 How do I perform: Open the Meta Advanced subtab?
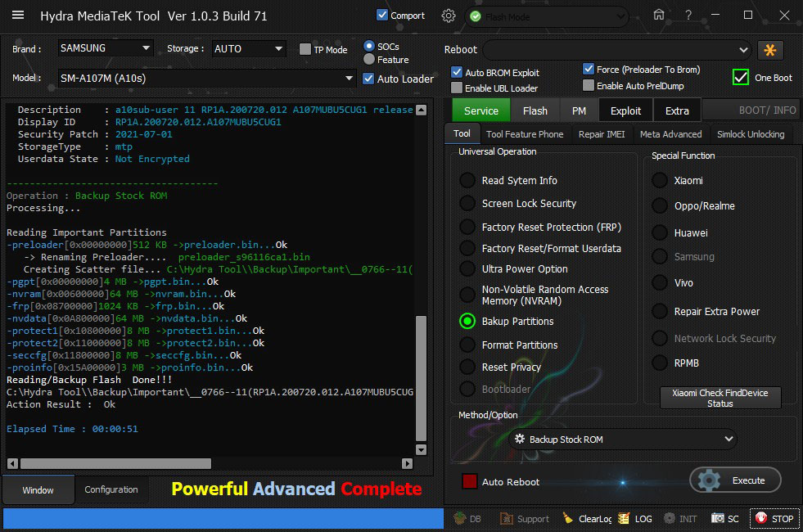[x=671, y=134]
